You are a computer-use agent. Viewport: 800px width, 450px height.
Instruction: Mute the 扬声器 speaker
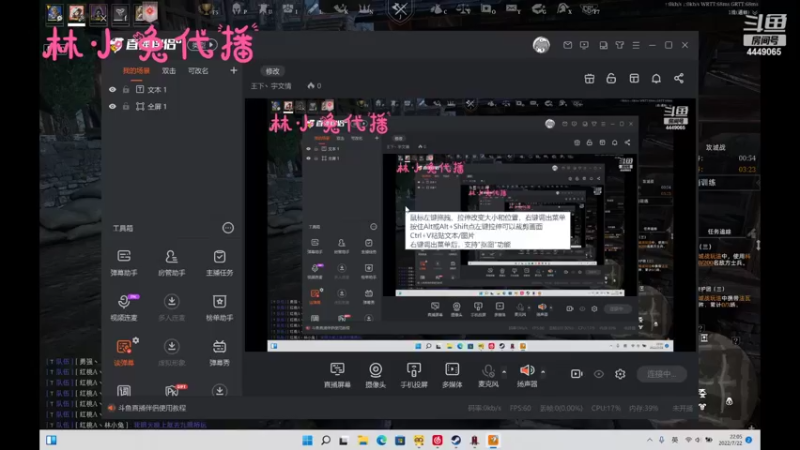point(527,375)
